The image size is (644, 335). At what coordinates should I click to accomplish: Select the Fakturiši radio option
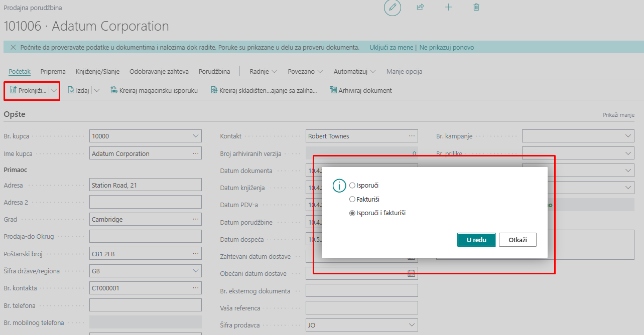point(352,200)
